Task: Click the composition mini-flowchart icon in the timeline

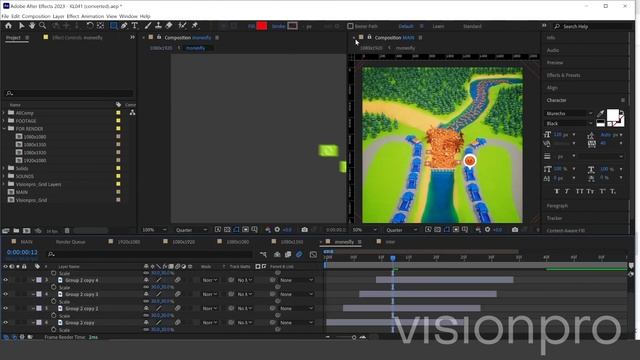Action: (x=263, y=254)
